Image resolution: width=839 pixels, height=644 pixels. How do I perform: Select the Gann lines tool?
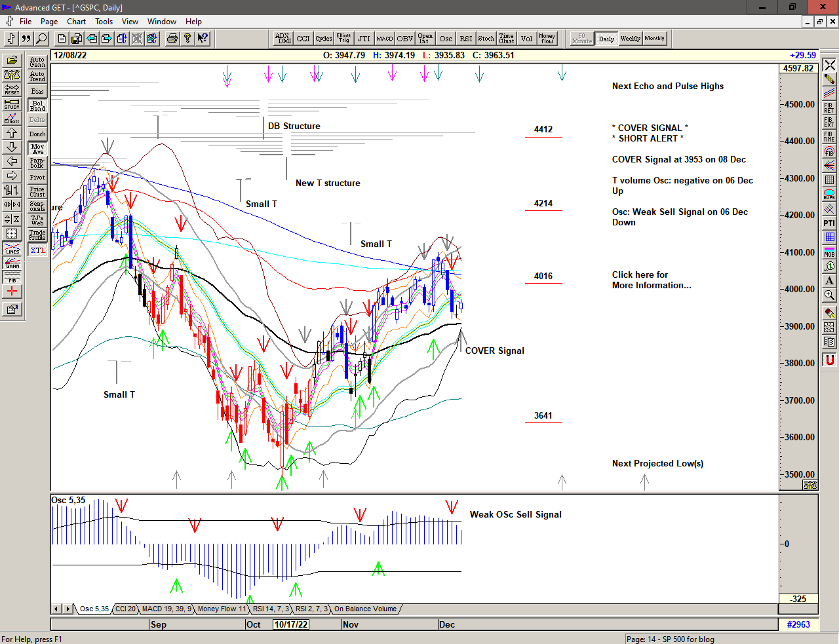[x=12, y=263]
